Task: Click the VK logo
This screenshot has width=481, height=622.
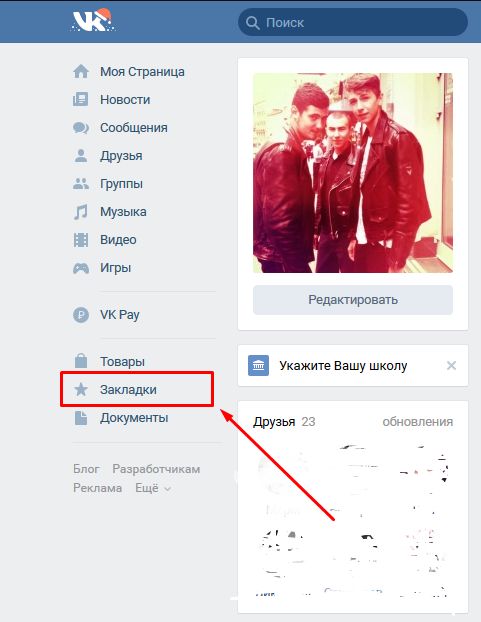Action: [x=93, y=21]
